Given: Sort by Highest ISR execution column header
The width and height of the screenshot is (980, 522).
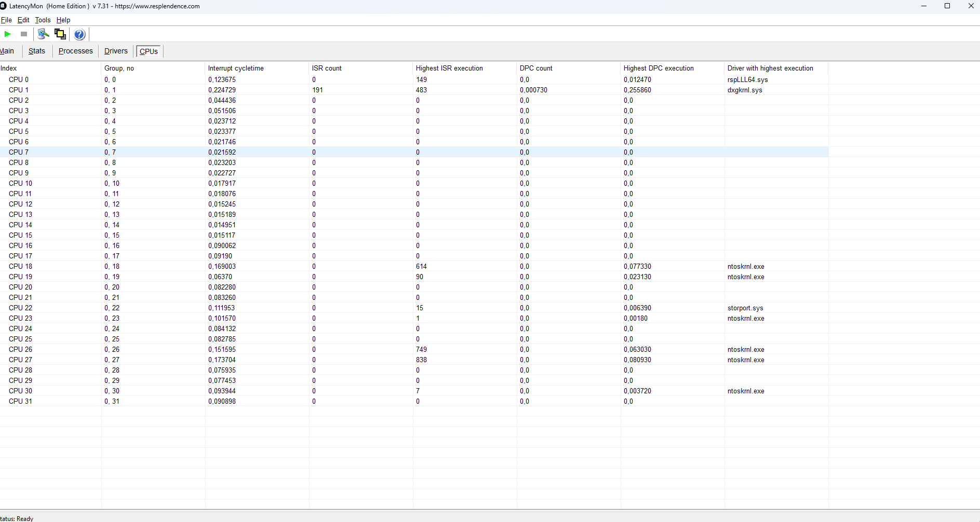Looking at the screenshot, I should [465, 68].
